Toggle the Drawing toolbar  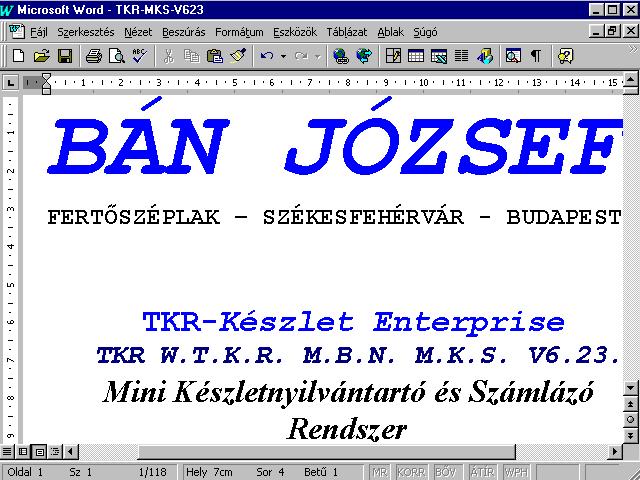point(485,56)
